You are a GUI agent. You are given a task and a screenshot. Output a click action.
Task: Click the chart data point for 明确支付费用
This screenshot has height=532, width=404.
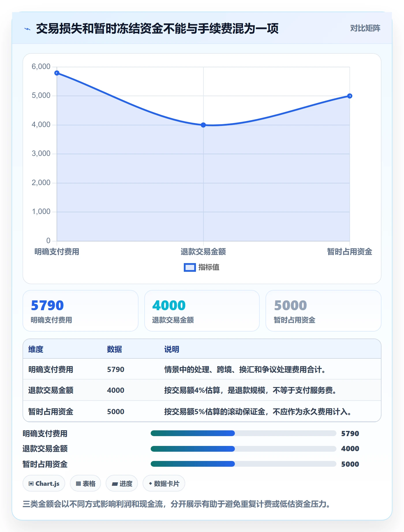57,73
